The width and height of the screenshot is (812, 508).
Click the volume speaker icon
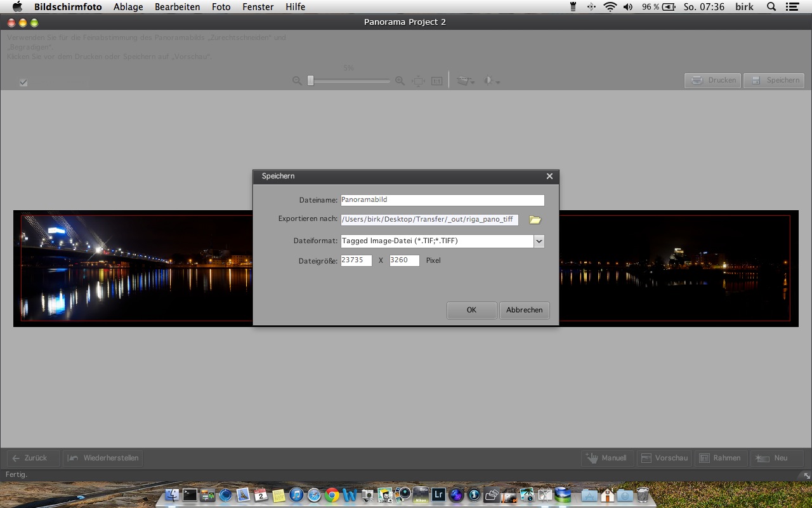[628, 7]
